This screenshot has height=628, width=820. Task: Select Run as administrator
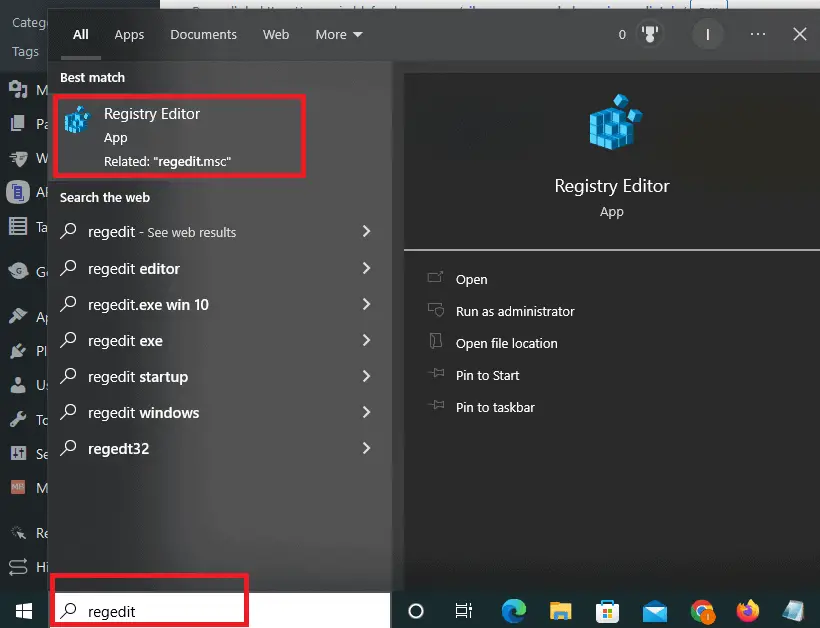coord(515,311)
